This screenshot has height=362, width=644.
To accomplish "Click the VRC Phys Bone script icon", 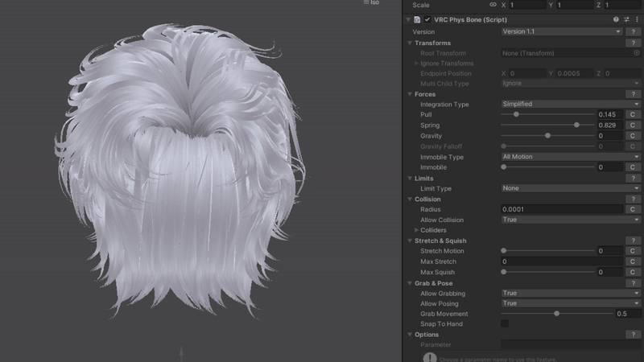I will pos(417,19).
